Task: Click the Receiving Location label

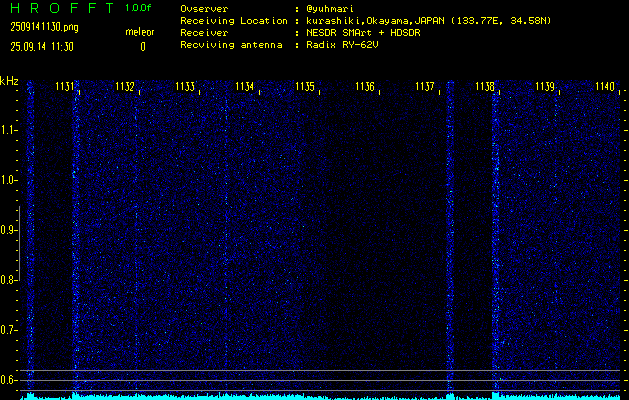Action: [x=234, y=21]
